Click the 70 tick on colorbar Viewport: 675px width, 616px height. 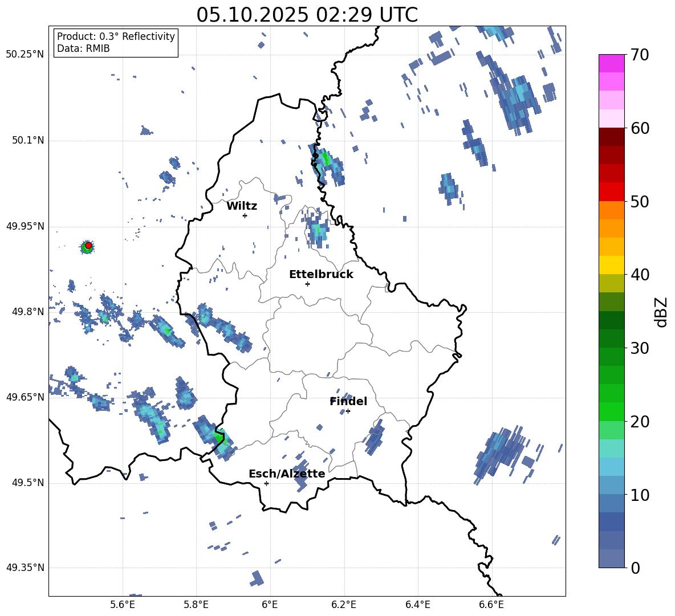click(x=640, y=55)
